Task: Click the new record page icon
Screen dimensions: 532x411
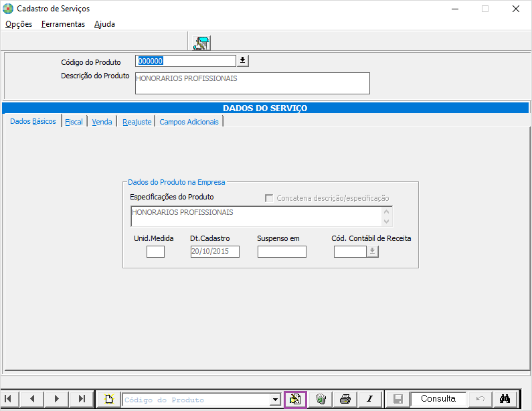Action: pos(110,399)
